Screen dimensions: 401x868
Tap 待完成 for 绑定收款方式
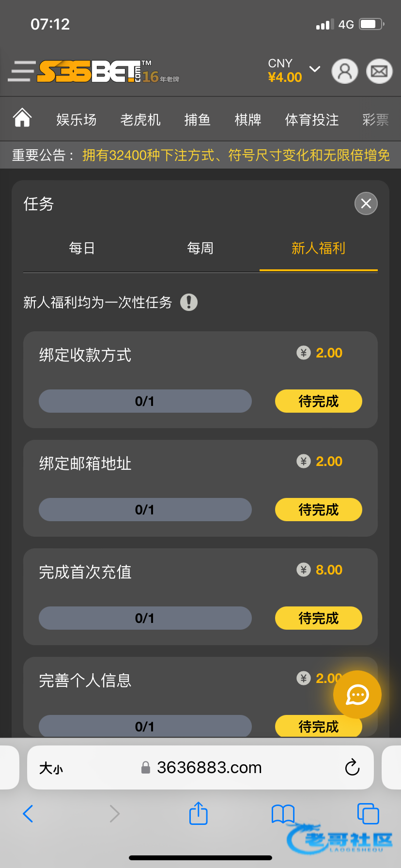click(x=318, y=401)
